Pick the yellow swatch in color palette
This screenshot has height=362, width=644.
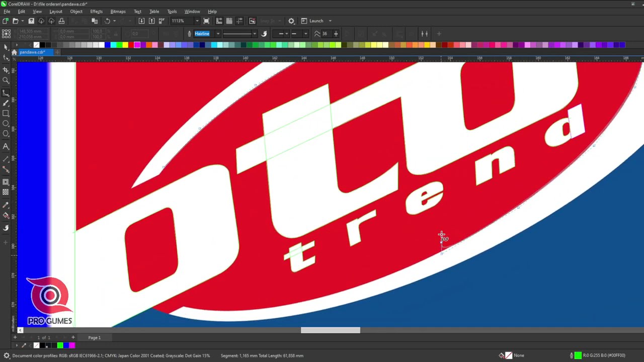(125, 45)
